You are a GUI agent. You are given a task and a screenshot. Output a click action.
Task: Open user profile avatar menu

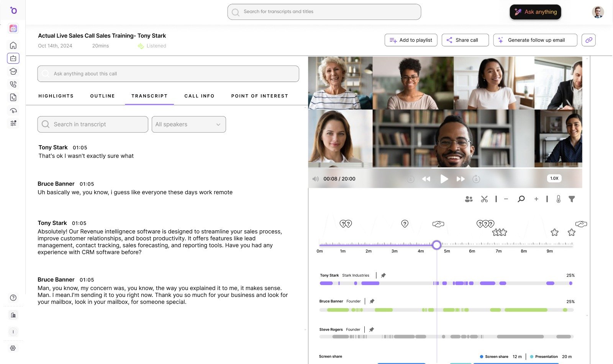point(598,12)
